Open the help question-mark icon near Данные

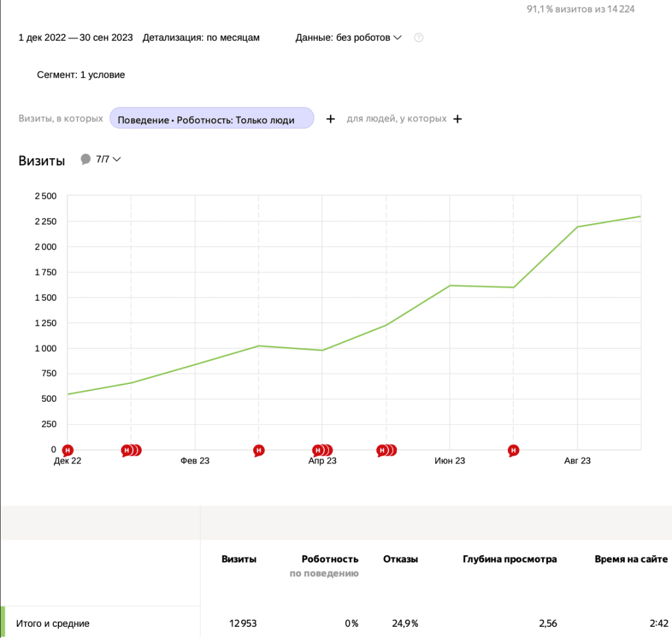pyautogui.click(x=419, y=37)
